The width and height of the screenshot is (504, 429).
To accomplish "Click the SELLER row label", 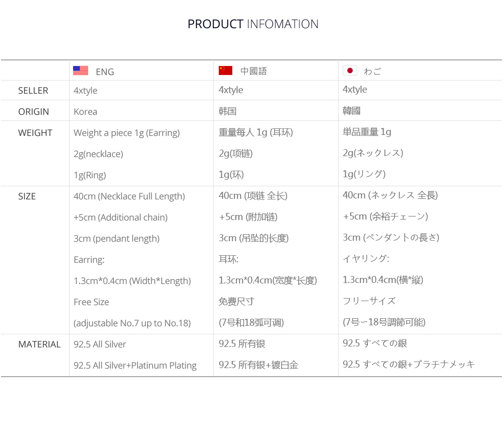I will tap(33, 91).
